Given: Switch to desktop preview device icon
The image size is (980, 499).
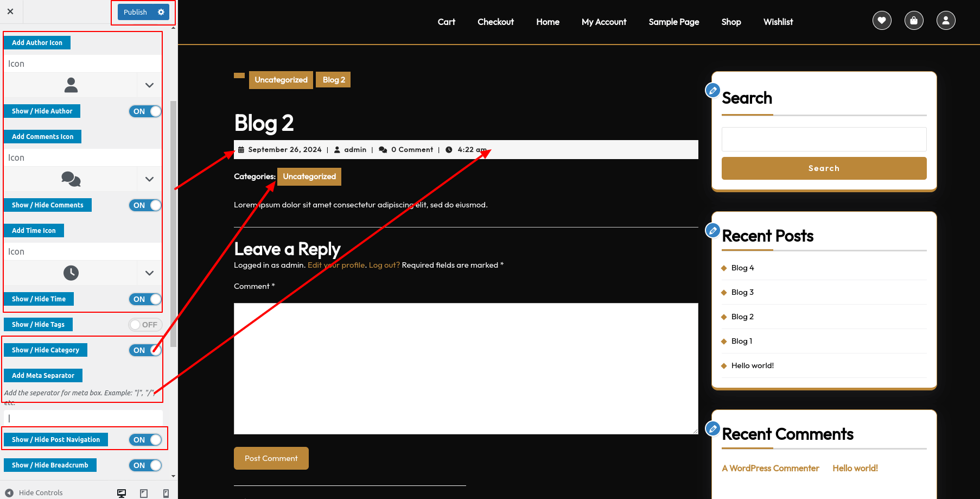Looking at the screenshot, I should (x=122, y=493).
